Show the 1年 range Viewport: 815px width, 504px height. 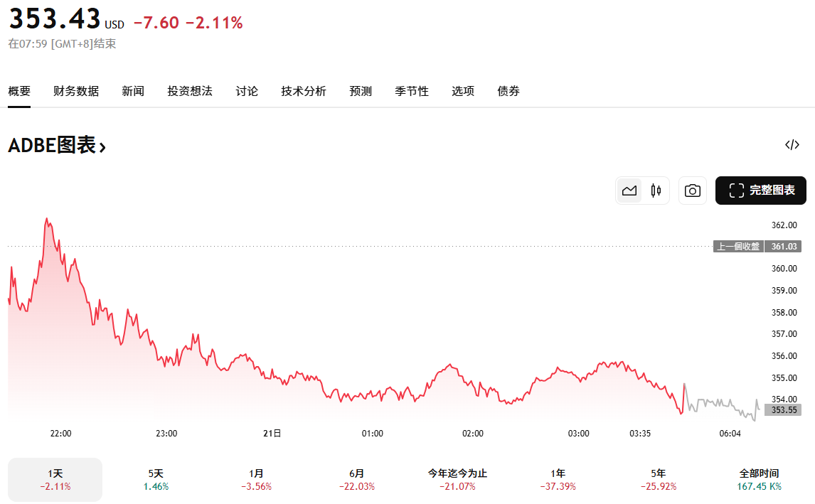[x=558, y=480]
